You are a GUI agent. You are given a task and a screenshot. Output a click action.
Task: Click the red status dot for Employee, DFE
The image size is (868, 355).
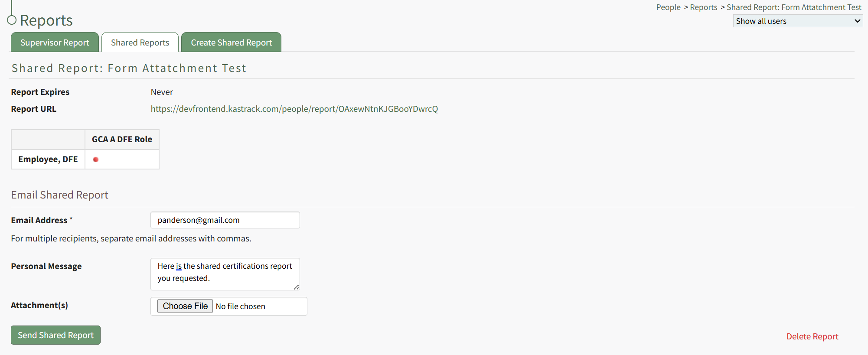96,160
